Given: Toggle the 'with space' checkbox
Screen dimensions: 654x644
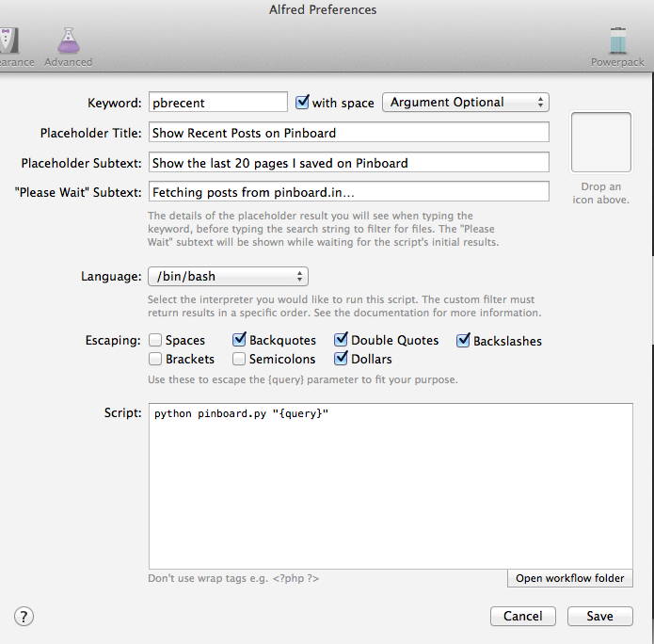Looking at the screenshot, I should coord(302,103).
